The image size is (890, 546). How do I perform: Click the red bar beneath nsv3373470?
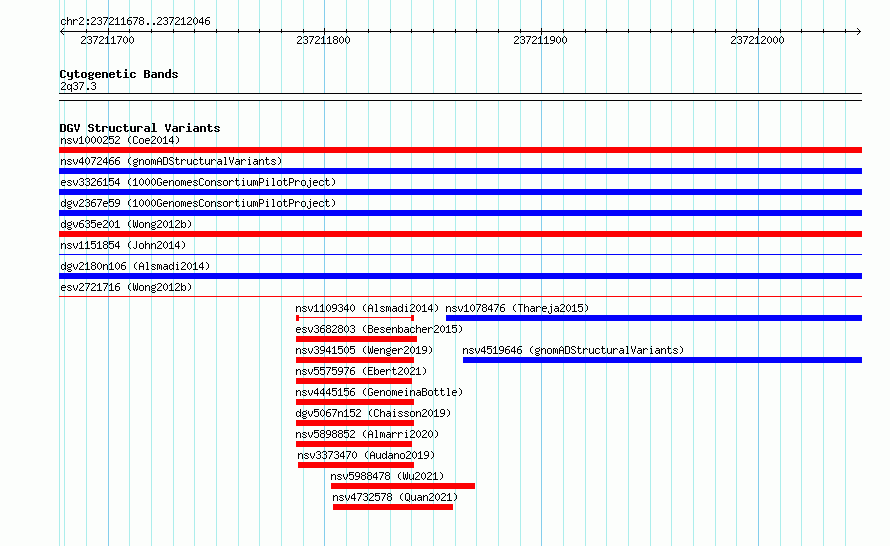point(356,465)
